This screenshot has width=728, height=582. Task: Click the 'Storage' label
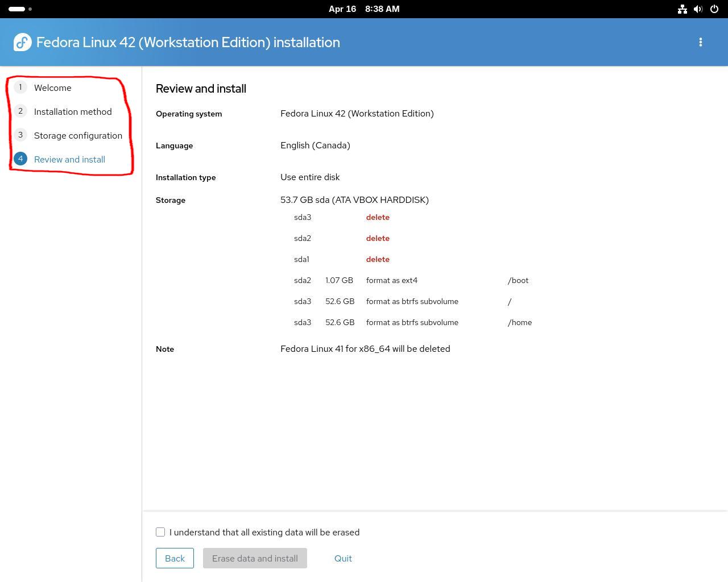171,200
